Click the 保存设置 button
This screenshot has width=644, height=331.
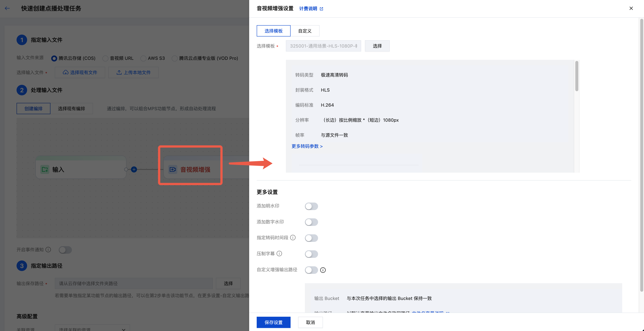pos(273,322)
